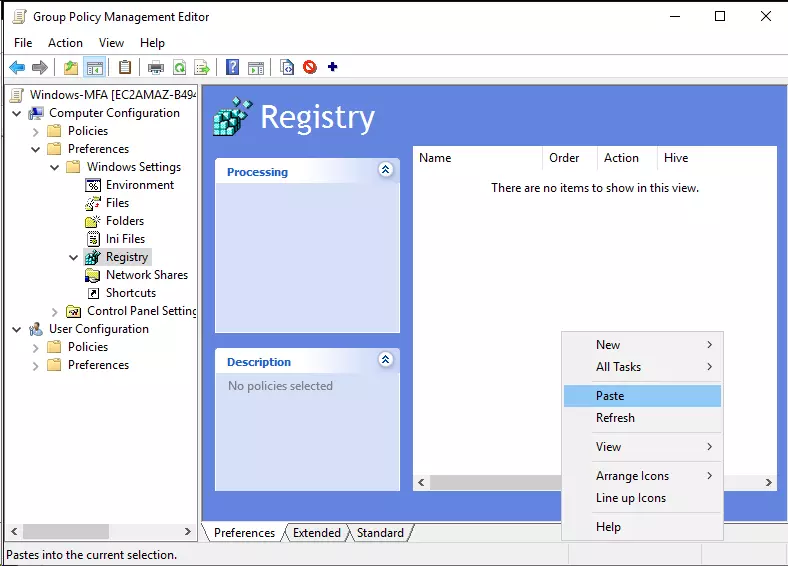Image resolution: width=788 pixels, height=566 pixels.
Task: Sort by Order column header
Action: click(x=570, y=158)
